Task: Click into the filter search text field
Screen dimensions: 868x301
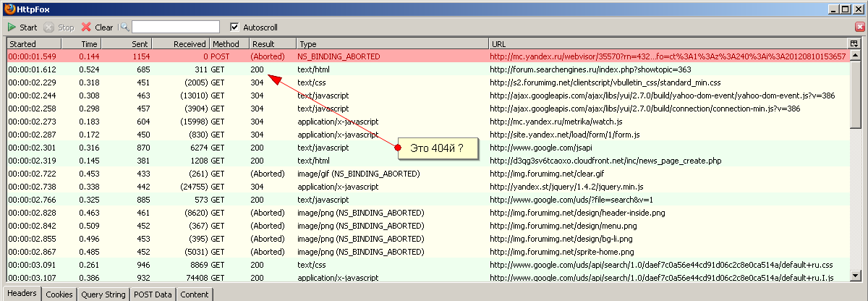Action: click(x=175, y=27)
